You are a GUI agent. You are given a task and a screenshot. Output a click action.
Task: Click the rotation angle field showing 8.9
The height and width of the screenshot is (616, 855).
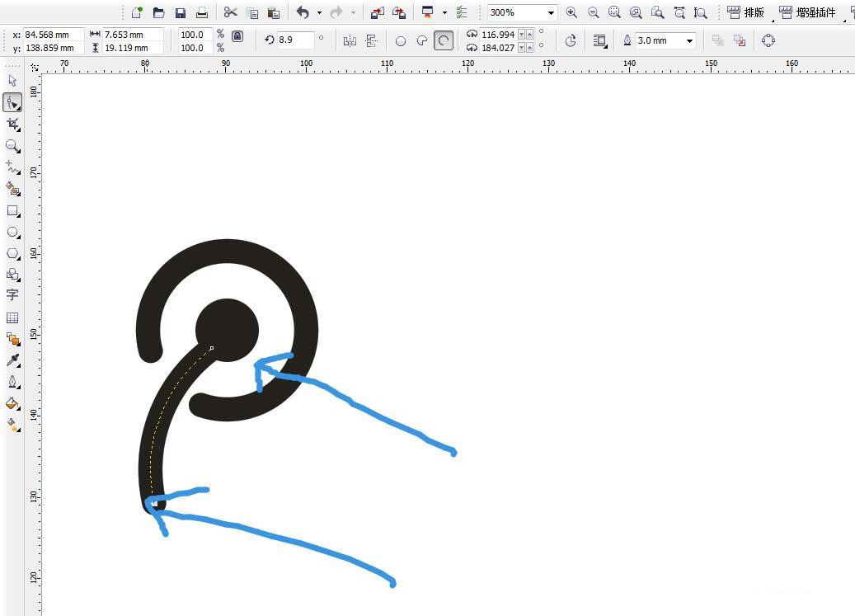point(294,40)
